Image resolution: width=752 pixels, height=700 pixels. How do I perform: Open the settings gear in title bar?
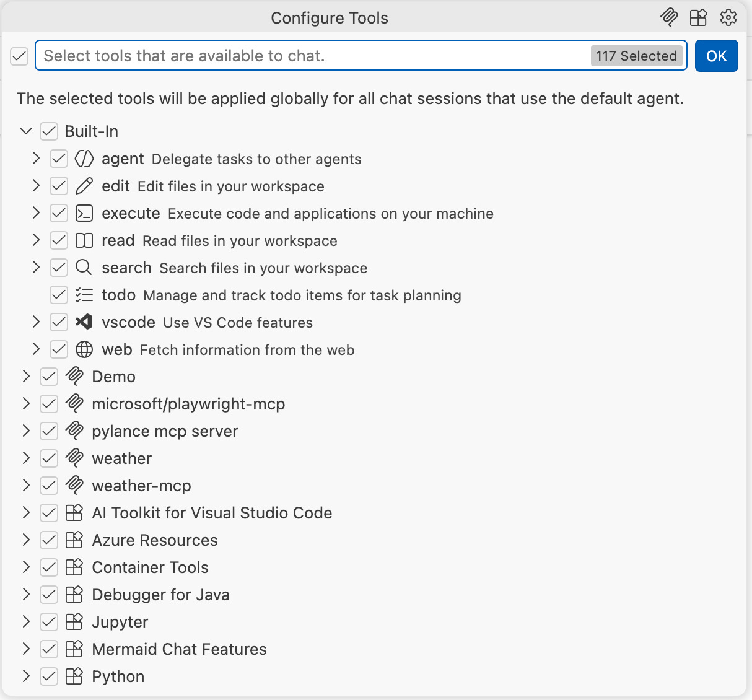728,17
